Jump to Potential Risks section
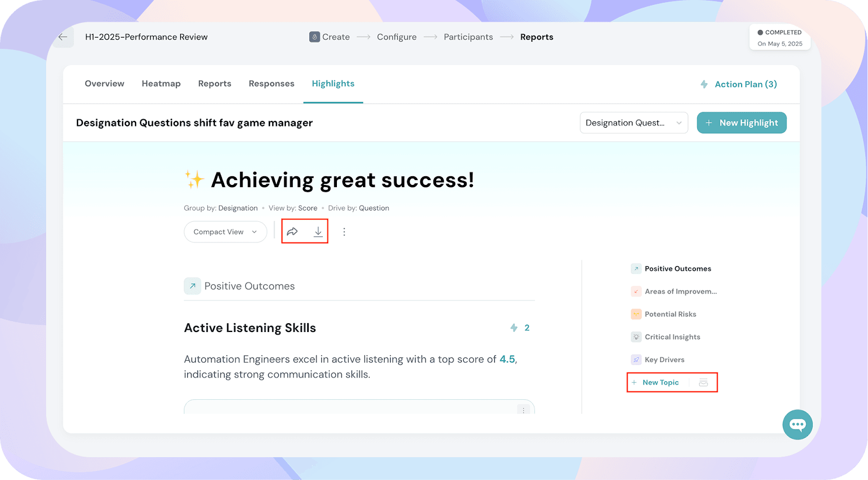 (x=670, y=314)
